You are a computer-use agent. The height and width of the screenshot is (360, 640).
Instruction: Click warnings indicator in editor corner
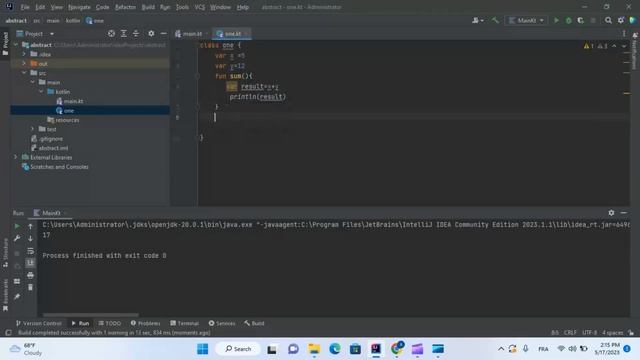pyautogui.click(x=596, y=46)
